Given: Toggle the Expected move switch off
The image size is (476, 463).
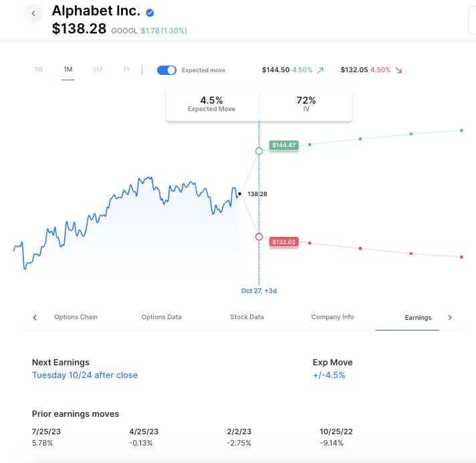Looking at the screenshot, I should [166, 70].
